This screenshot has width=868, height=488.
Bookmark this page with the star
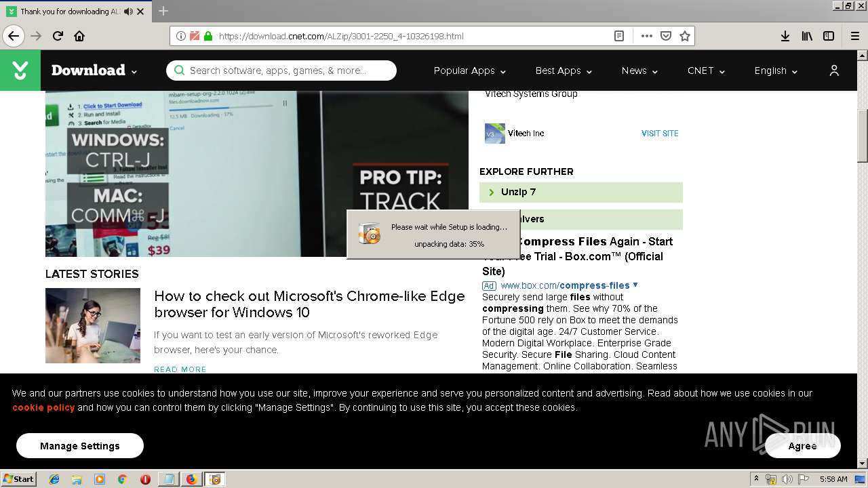coord(685,36)
